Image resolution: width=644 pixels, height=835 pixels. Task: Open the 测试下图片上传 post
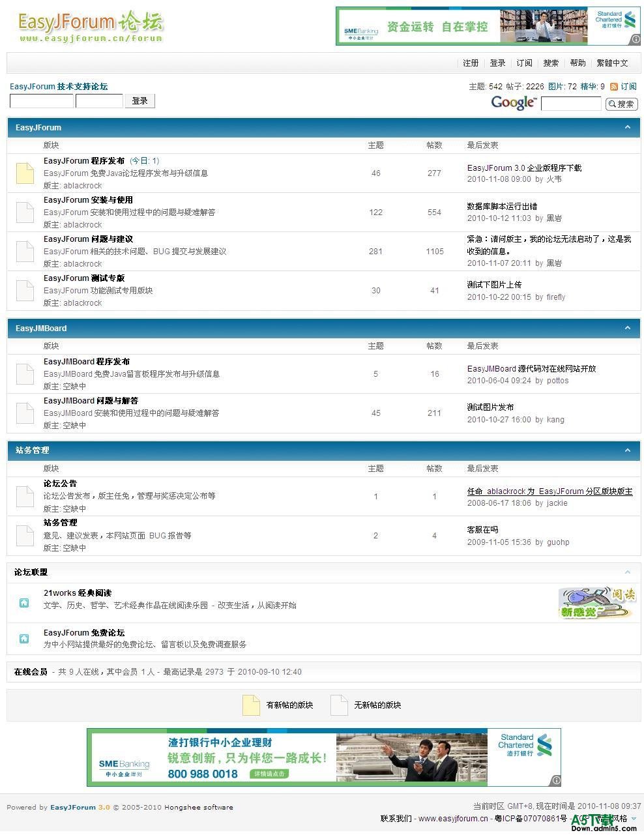point(494,285)
